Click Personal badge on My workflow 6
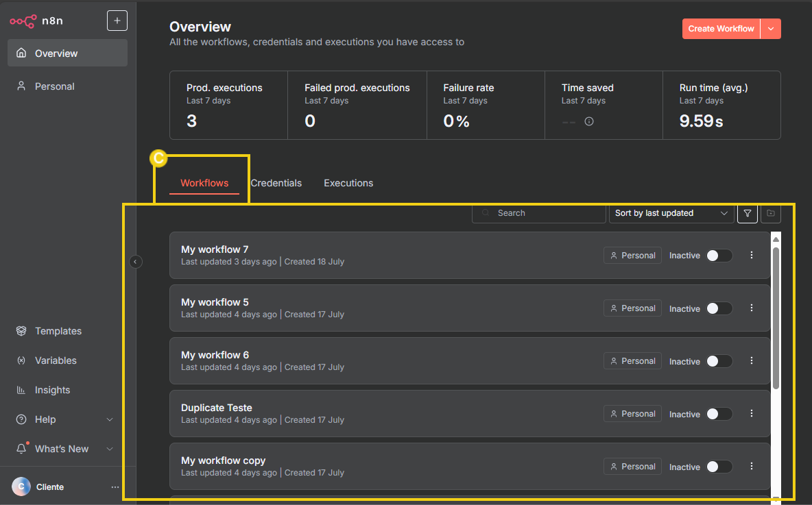Viewport: 812px width, 505px height. [632, 360]
